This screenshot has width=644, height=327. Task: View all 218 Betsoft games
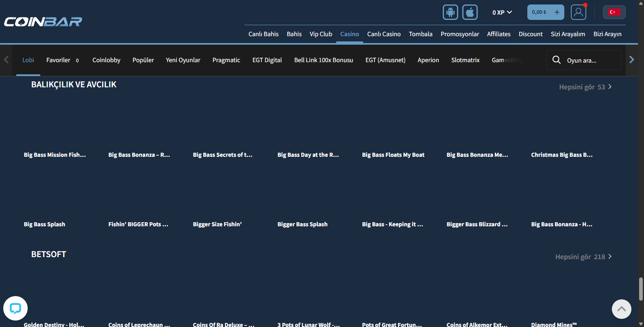coord(583,257)
